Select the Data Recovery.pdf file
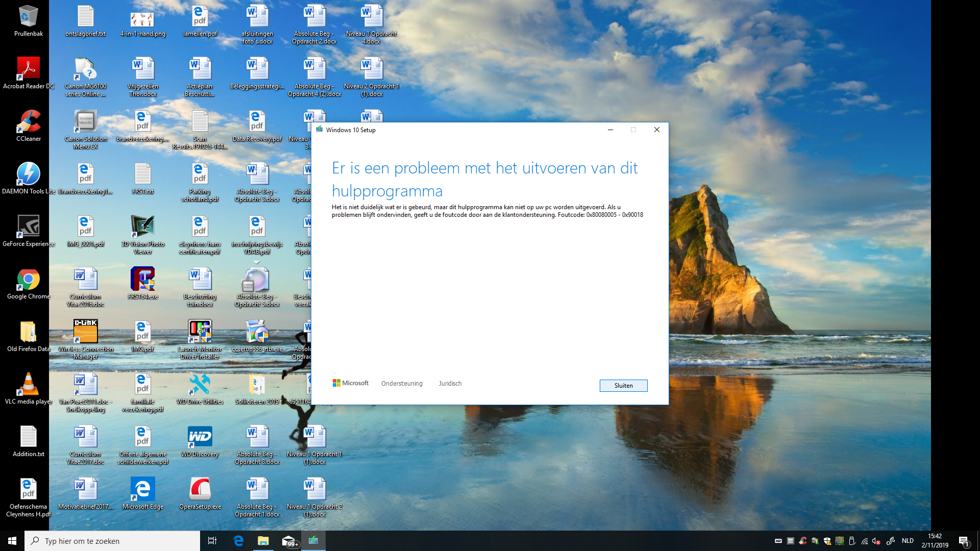Viewport: 980px width, 551px height. point(257,126)
